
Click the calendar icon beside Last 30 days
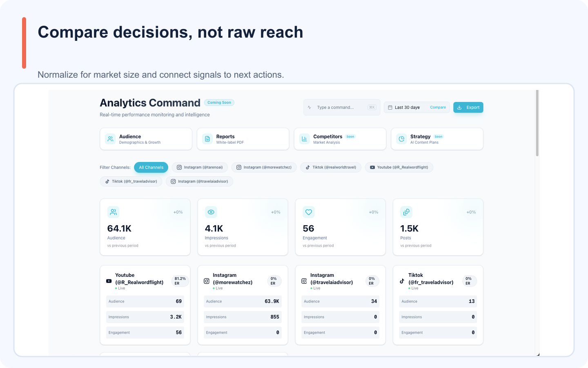(x=390, y=108)
